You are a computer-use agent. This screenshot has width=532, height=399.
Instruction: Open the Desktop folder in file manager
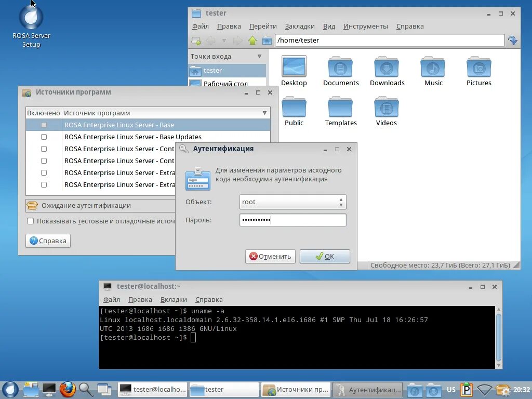(294, 71)
